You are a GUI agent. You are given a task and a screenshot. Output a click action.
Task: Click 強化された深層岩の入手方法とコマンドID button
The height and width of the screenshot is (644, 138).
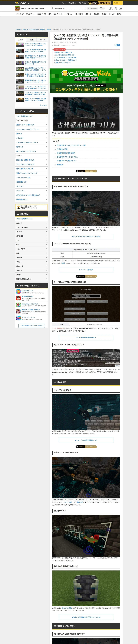[86, 617]
